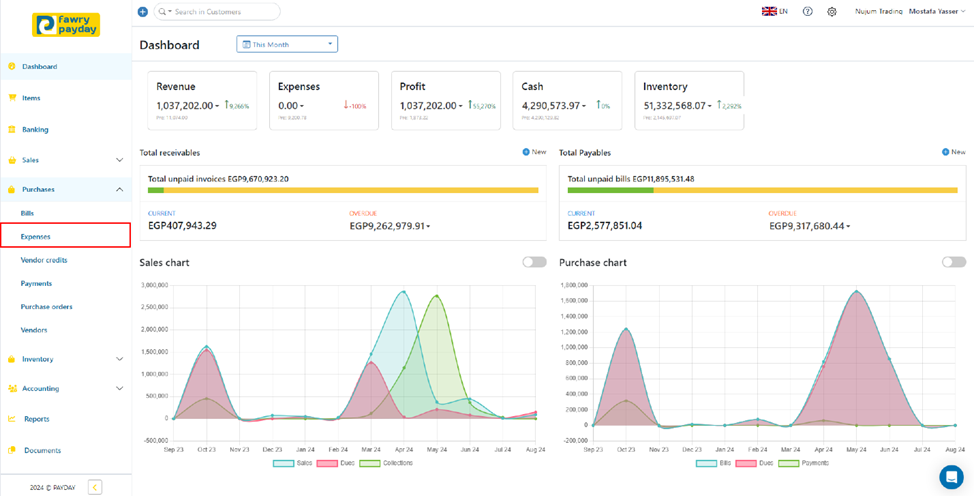This screenshot has width=974, height=496.
Task: Click the Fawry payday logo
Action: click(x=65, y=25)
